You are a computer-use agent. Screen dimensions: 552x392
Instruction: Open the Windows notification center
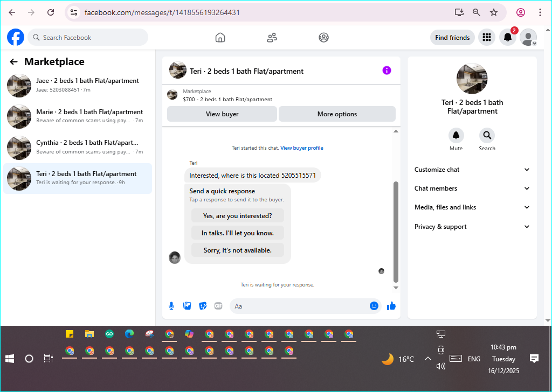pos(534,359)
